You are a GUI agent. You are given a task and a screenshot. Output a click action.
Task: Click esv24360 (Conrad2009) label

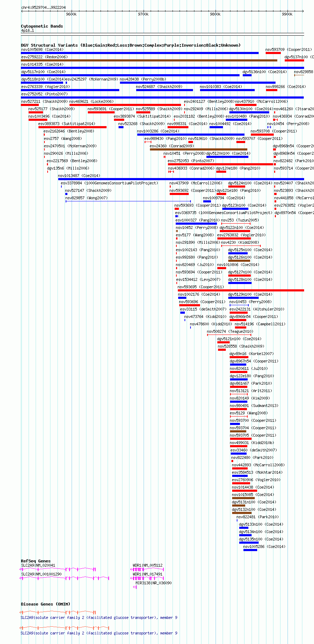click(172, 146)
